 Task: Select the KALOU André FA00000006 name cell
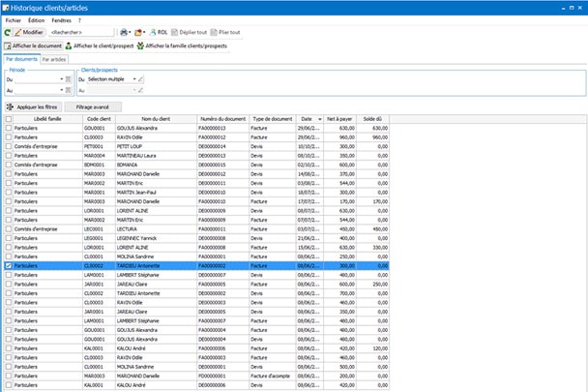[156, 348]
